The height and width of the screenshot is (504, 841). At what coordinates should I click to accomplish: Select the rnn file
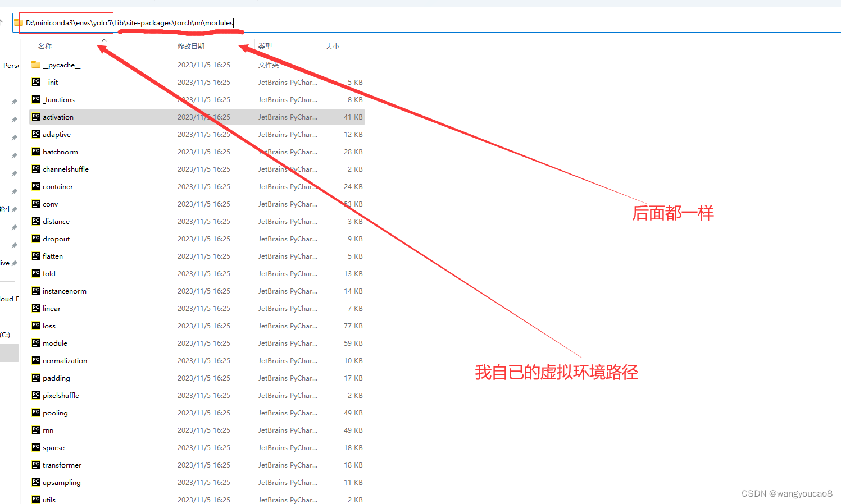click(x=47, y=430)
